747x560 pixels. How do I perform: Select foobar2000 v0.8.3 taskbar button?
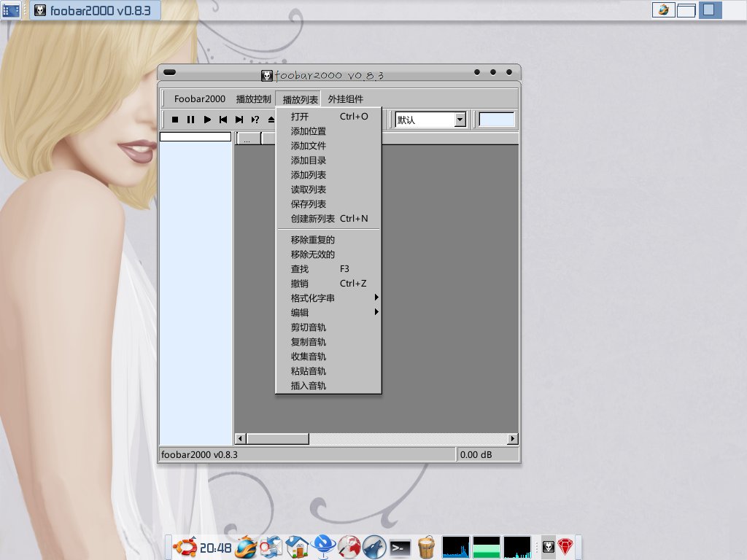click(96, 10)
